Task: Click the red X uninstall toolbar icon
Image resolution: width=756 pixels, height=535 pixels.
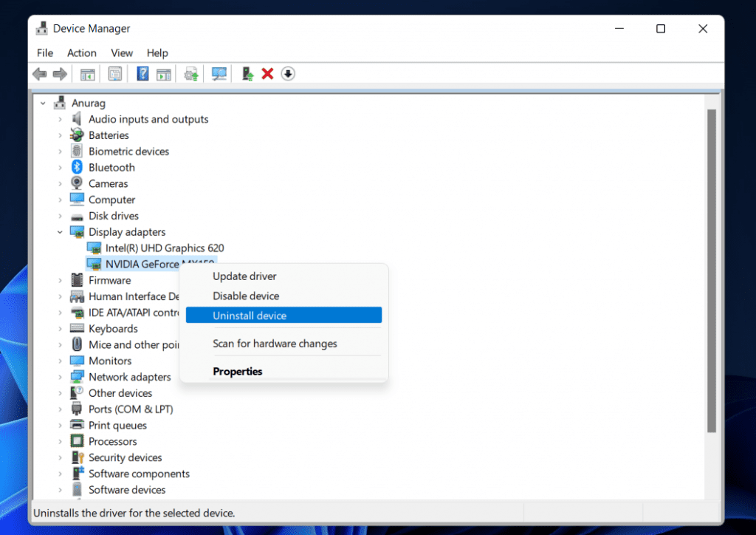Action: (267, 73)
